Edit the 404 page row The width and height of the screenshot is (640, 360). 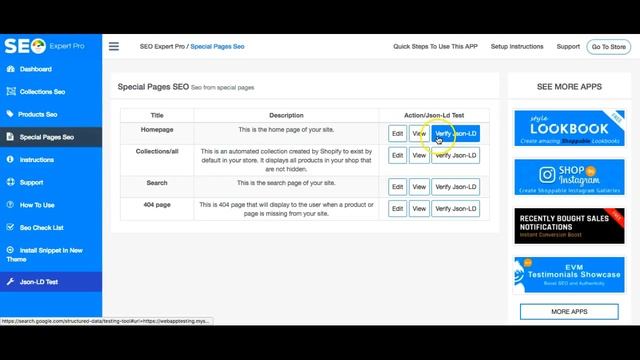pos(397,209)
